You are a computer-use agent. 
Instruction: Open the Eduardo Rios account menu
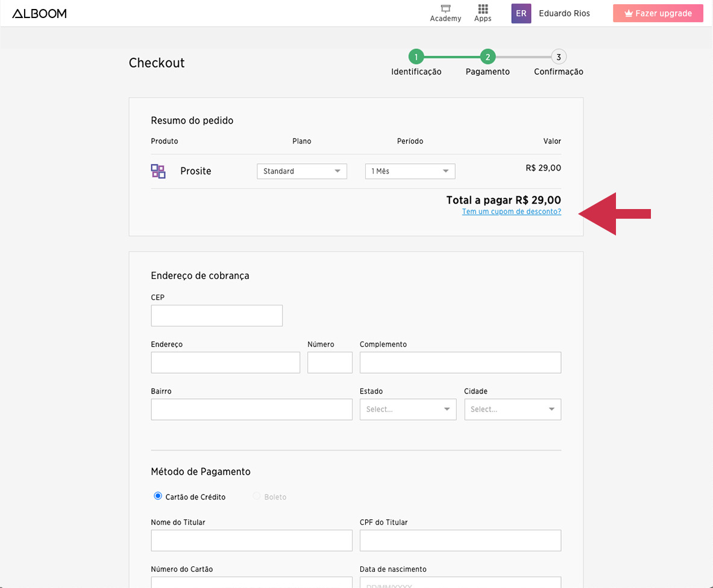564,13
